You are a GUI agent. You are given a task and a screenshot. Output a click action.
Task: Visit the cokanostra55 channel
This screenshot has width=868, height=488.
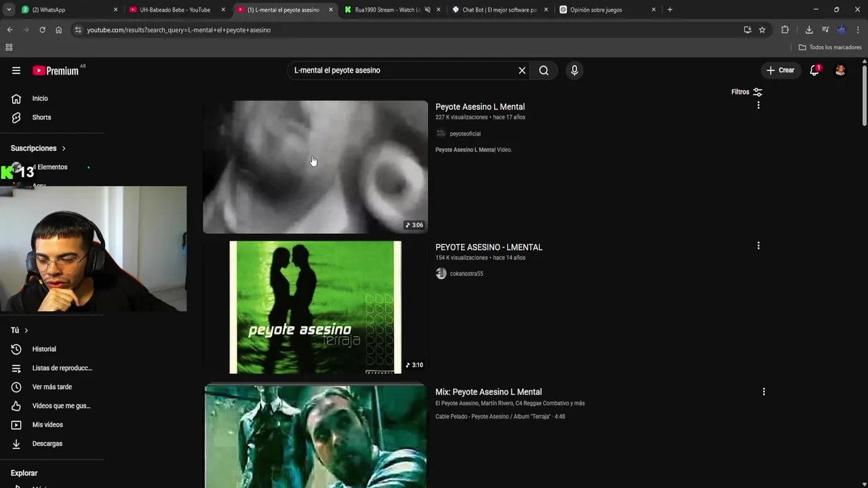[467, 274]
